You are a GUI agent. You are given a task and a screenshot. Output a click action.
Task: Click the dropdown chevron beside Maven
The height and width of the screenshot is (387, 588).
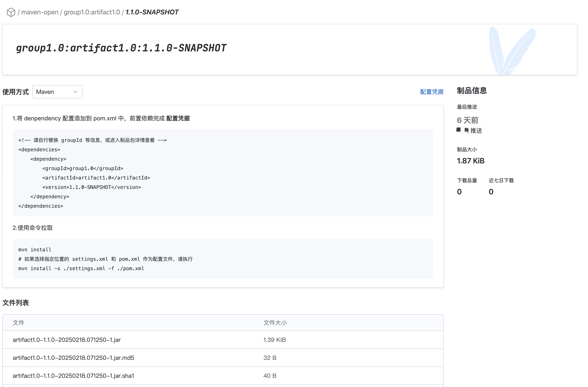(75, 92)
